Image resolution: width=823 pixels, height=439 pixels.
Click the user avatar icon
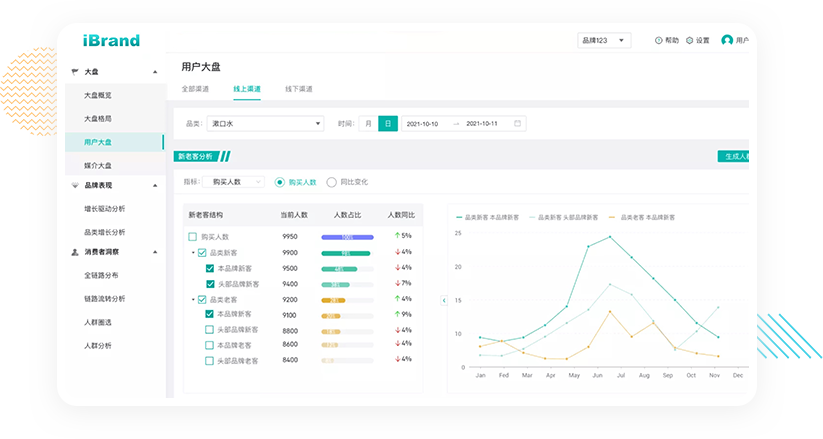coord(727,40)
